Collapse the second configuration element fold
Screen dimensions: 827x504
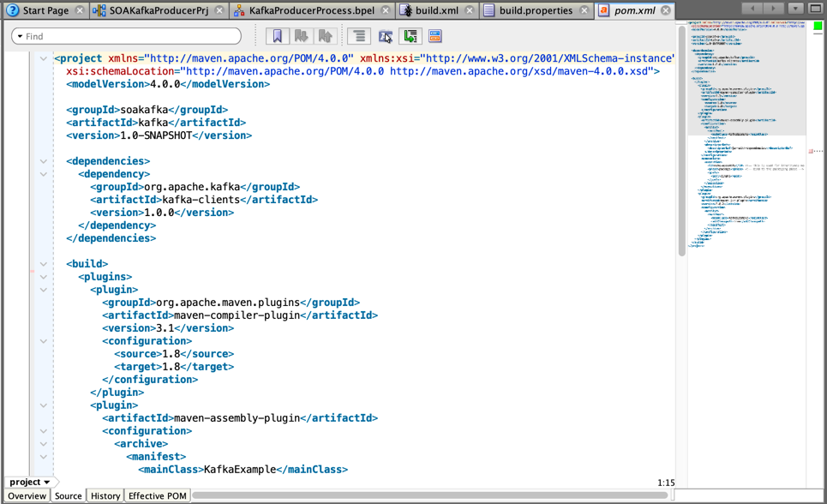pos(44,431)
